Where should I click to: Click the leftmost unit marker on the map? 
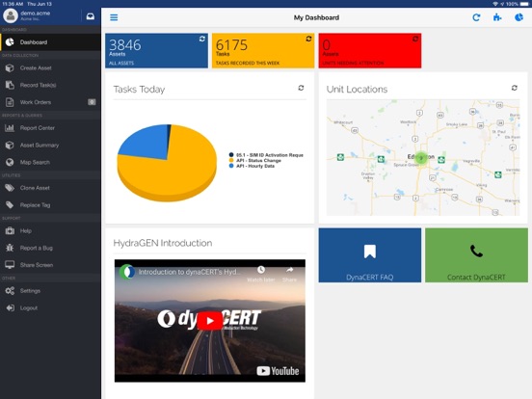click(340, 157)
